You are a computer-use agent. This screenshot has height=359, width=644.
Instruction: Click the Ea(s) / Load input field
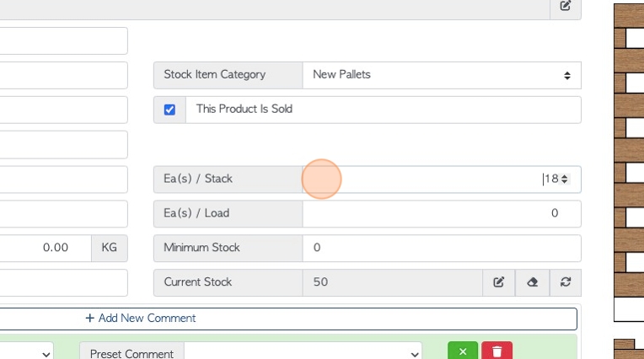point(442,213)
